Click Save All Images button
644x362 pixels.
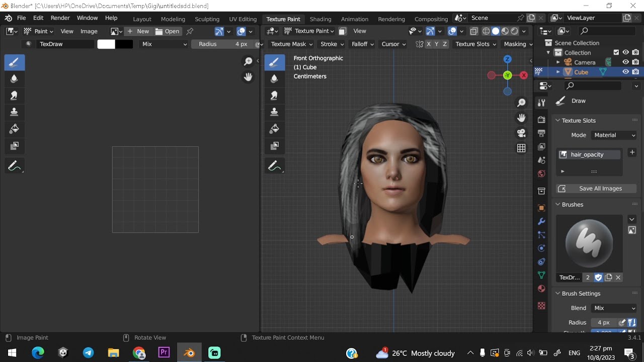597,189
